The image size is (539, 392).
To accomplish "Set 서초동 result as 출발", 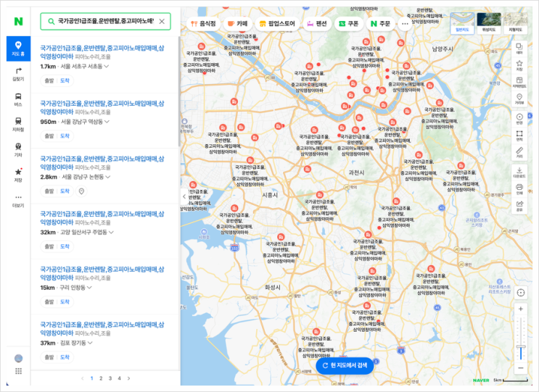I will tap(49, 80).
